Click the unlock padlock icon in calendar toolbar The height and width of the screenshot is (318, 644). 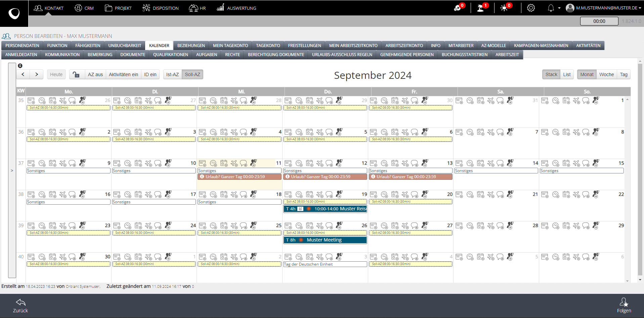(77, 74)
